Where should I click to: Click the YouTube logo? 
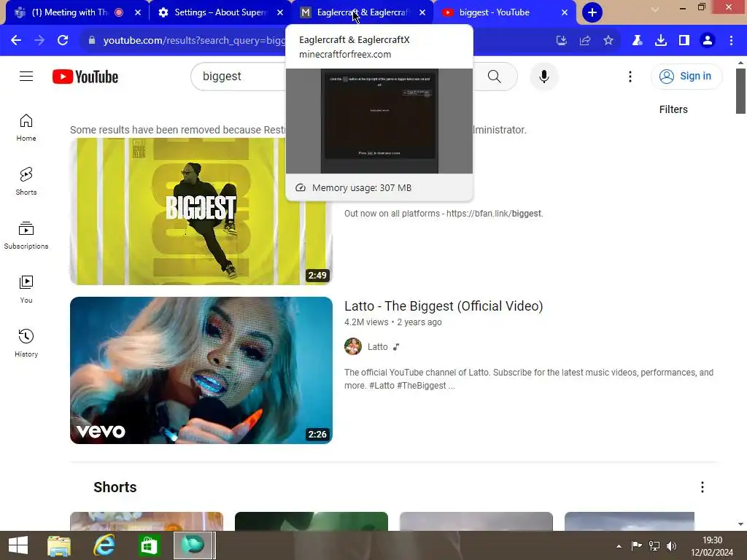[85, 77]
